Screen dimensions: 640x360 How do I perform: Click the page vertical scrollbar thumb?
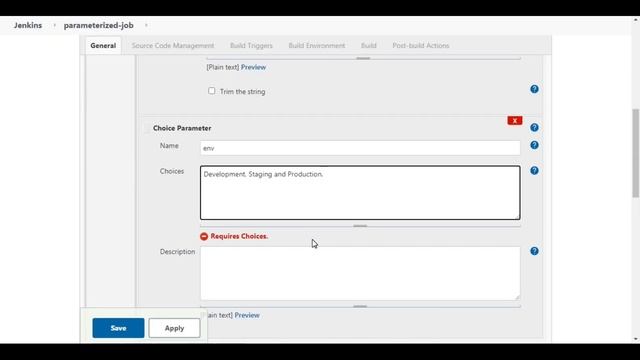636,153
